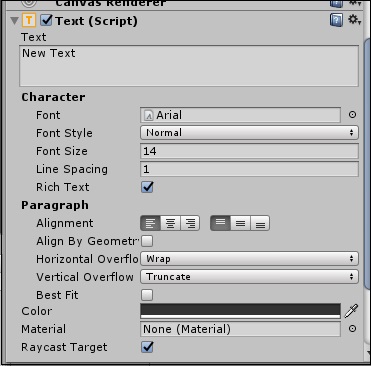Click the Arial font object field
This screenshot has height=366, width=371.
point(240,115)
